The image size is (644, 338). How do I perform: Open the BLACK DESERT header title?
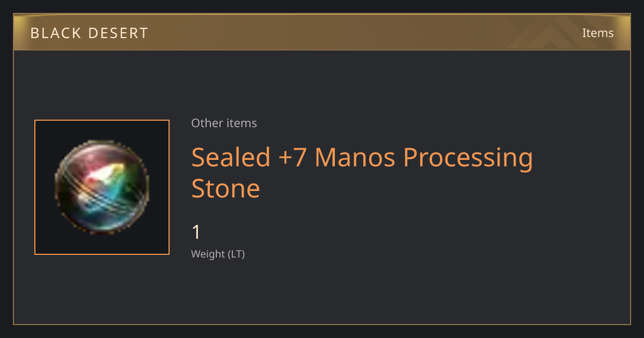[89, 33]
